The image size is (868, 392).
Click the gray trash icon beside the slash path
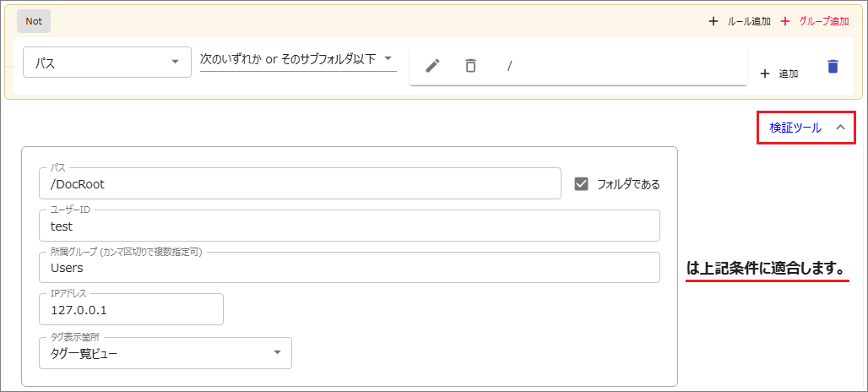(x=471, y=66)
